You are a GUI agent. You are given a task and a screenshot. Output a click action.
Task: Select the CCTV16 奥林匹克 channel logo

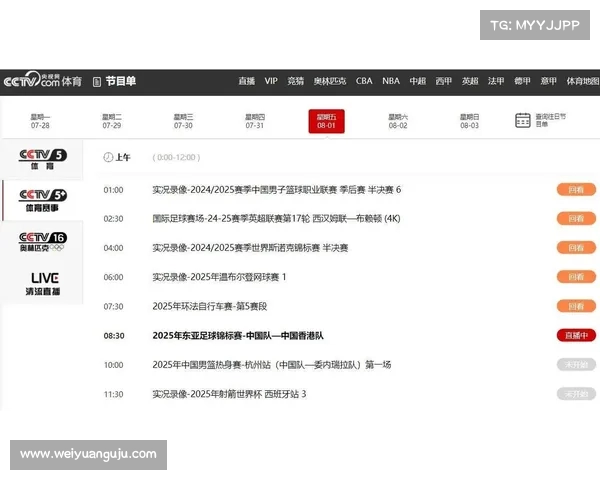(43, 241)
